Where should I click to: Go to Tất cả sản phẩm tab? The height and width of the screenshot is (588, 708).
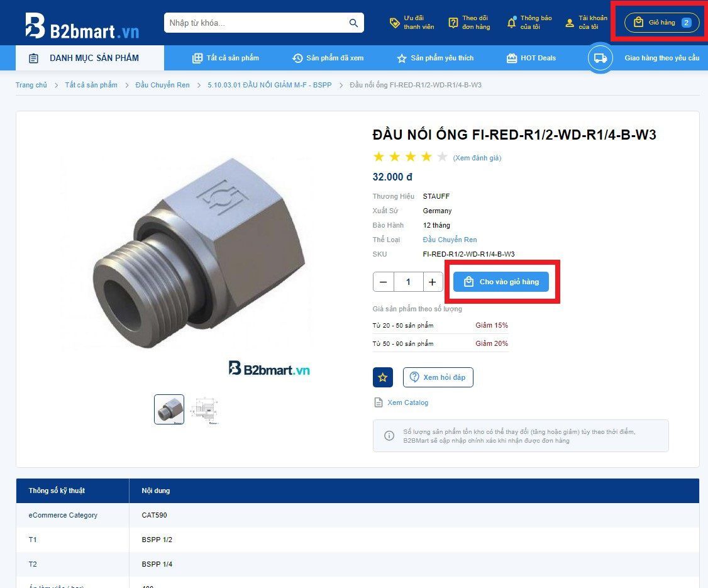tap(226, 58)
